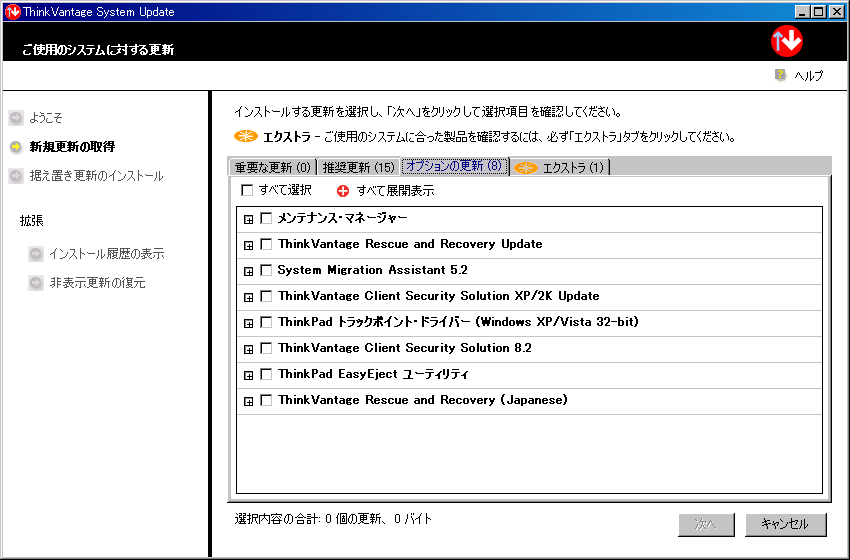Enable Client Security Solution XP/2K Update checkbox

pos(266,296)
